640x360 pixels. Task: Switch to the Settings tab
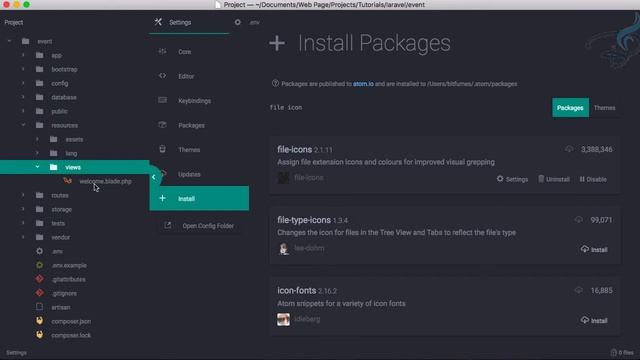click(x=189, y=22)
